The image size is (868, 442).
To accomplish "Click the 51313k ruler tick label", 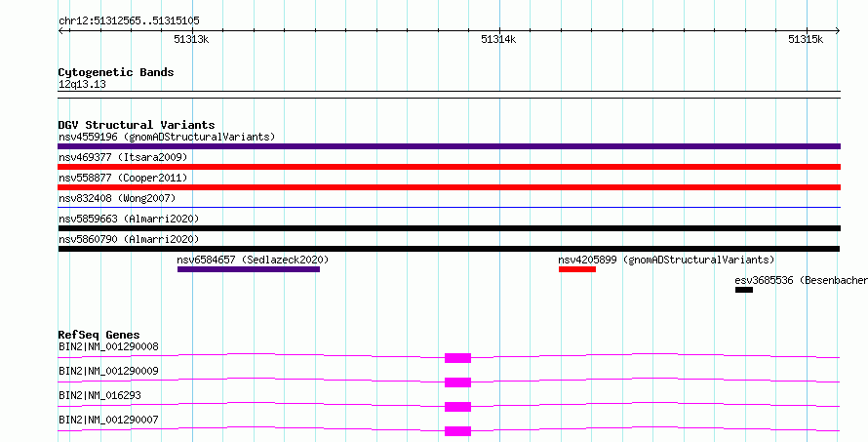I will [191, 39].
